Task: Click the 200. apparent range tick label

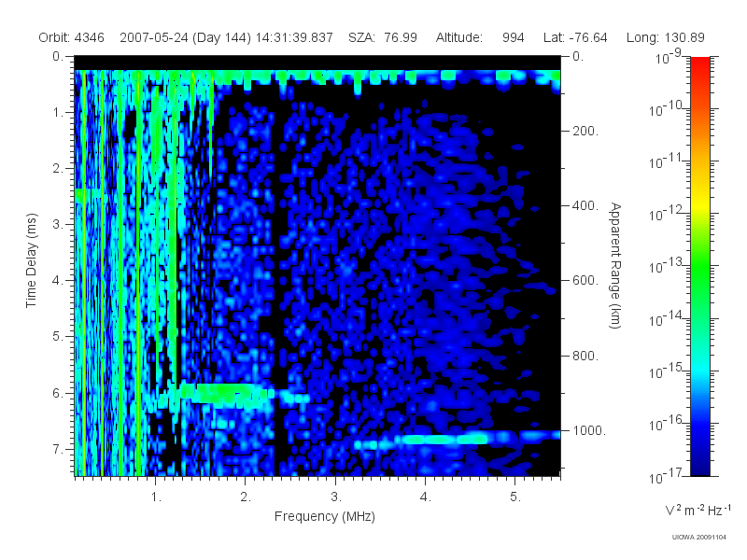Action: (x=586, y=131)
